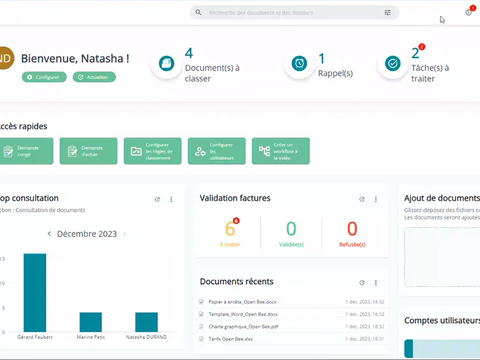Click the search magnifier icon
The height and width of the screenshot is (360, 480).
(198, 12)
